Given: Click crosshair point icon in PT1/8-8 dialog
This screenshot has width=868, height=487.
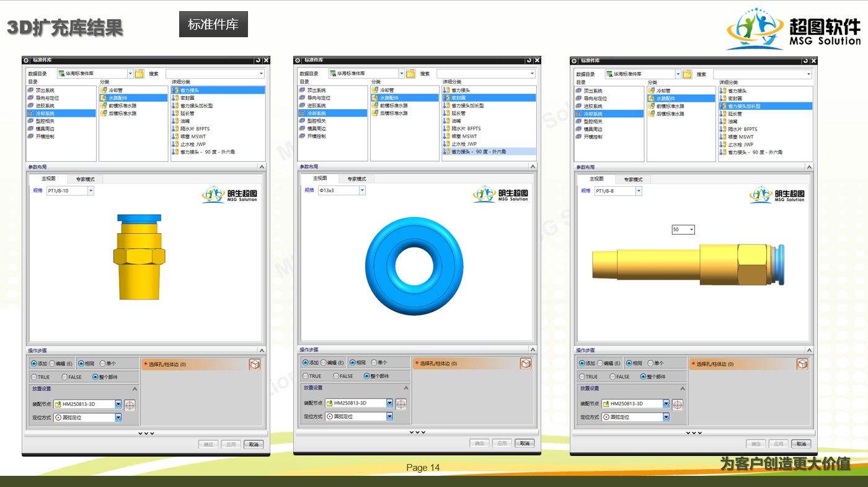Looking at the screenshot, I should [x=678, y=405].
